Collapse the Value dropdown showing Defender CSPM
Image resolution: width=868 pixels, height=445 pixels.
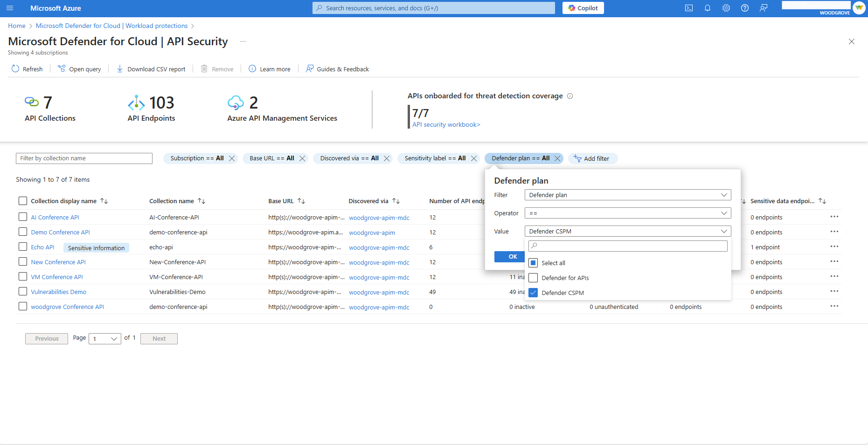pos(628,231)
